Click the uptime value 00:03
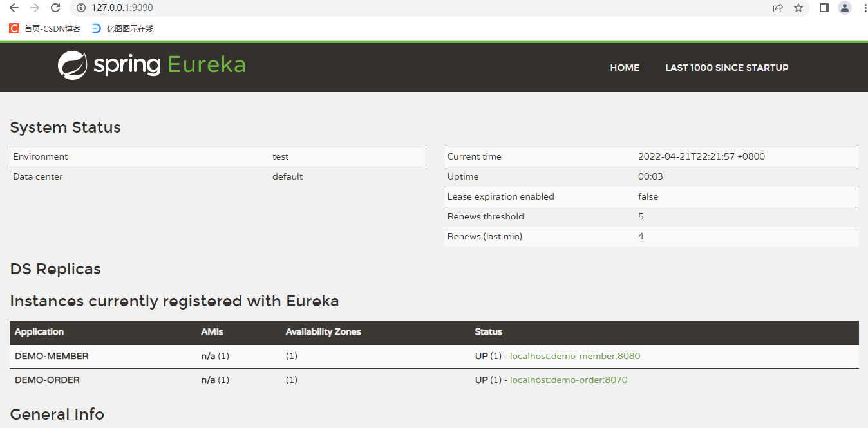The image size is (868, 428). pos(650,176)
